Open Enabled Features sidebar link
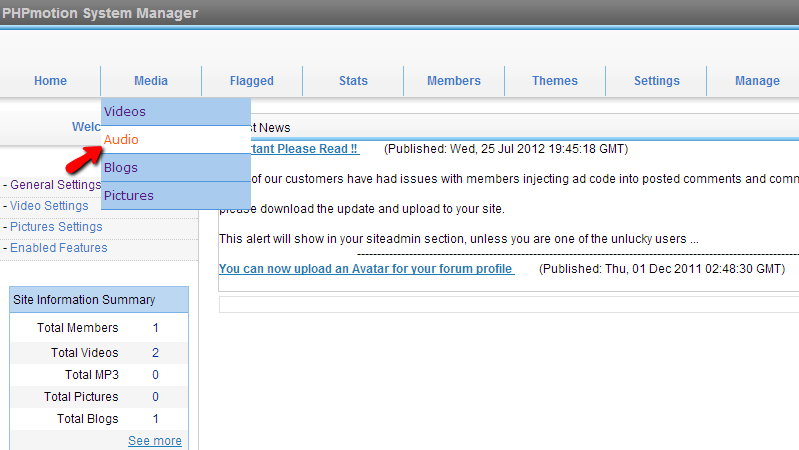The image size is (799, 450). 59,248
